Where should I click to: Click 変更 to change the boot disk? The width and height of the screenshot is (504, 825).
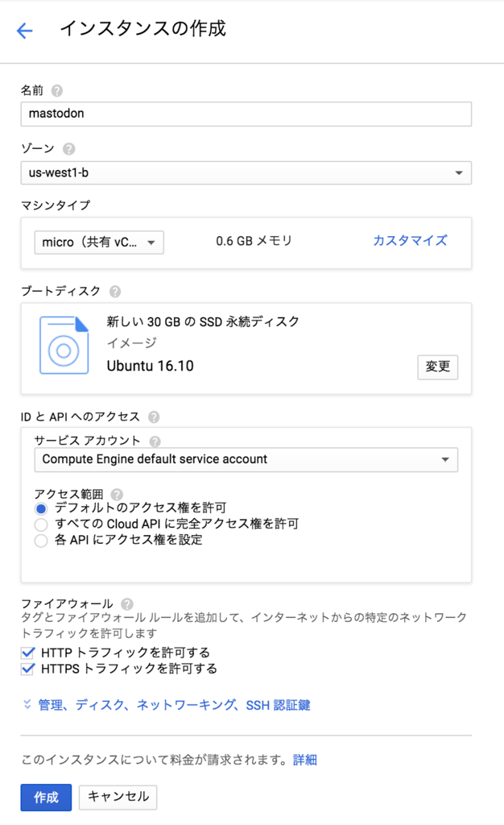pos(437,367)
